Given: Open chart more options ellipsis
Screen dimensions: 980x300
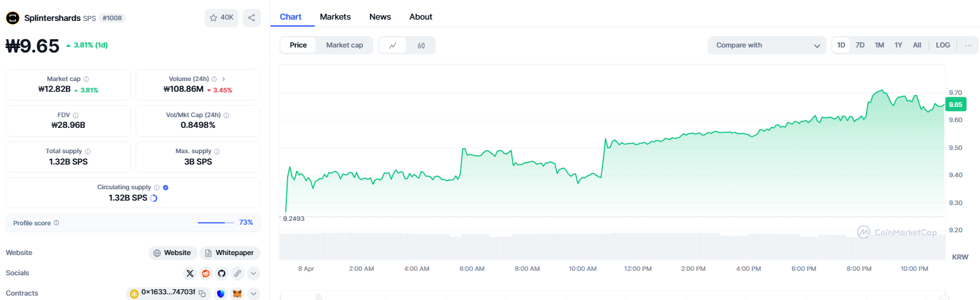Looking at the screenshot, I should (x=968, y=45).
